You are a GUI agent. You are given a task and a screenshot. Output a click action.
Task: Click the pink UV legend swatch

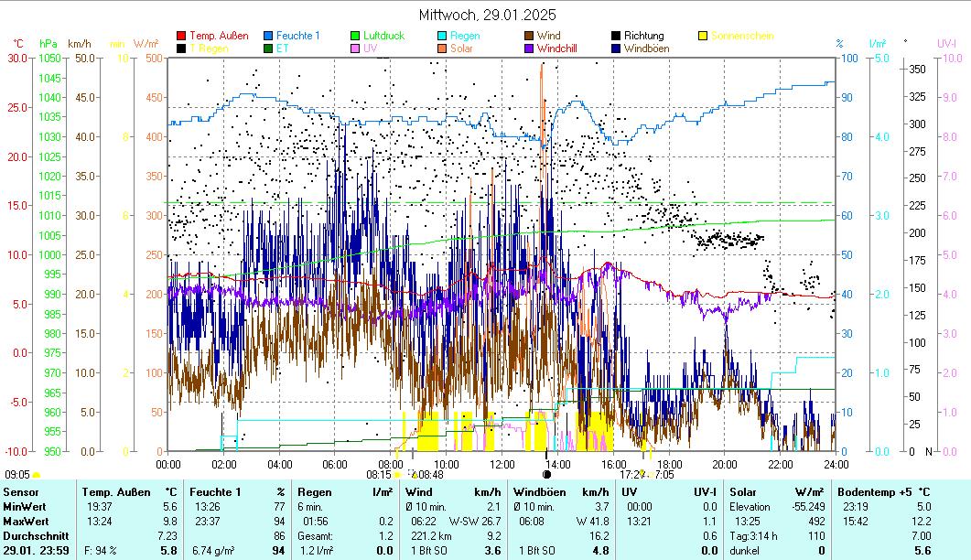356,48
